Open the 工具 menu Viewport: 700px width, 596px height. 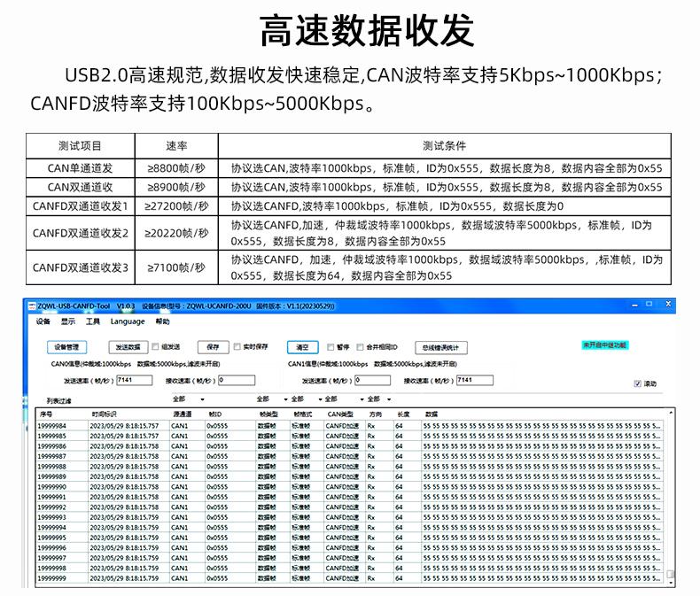click(x=93, y=321)
